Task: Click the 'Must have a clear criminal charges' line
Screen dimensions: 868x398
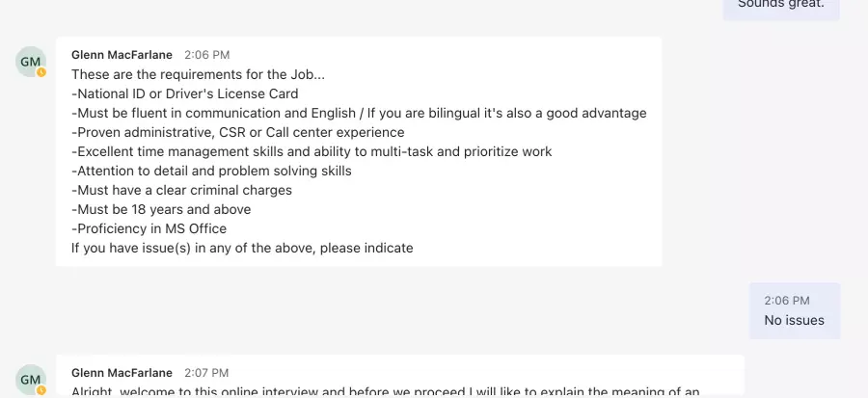Action: pos(181,191)
